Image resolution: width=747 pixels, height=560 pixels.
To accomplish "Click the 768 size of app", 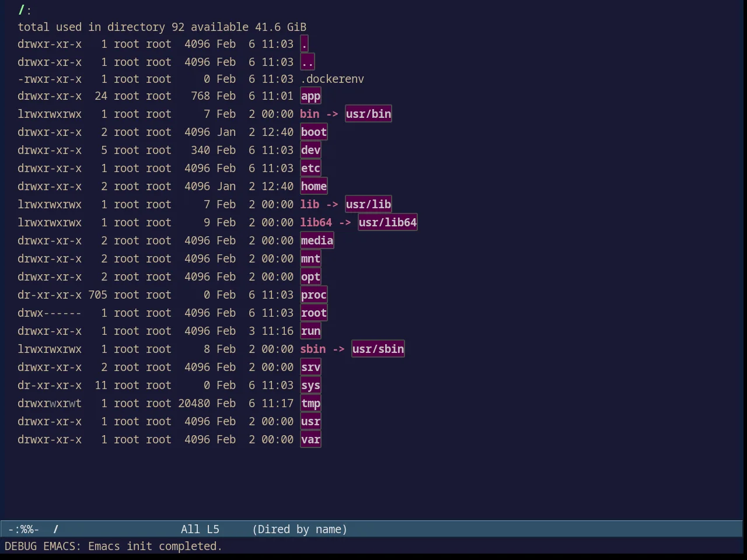I will pos(200,96).
